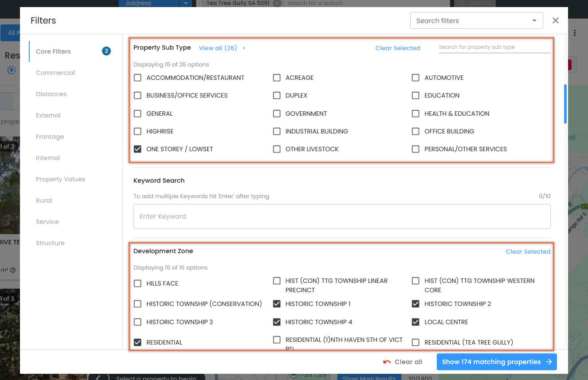Image resolution: width=588 pixels, height=380 pixels.
Task: Remove the Tea Tree Gully suburb chip
Action: pyautogui.click(x=277, y=3)
